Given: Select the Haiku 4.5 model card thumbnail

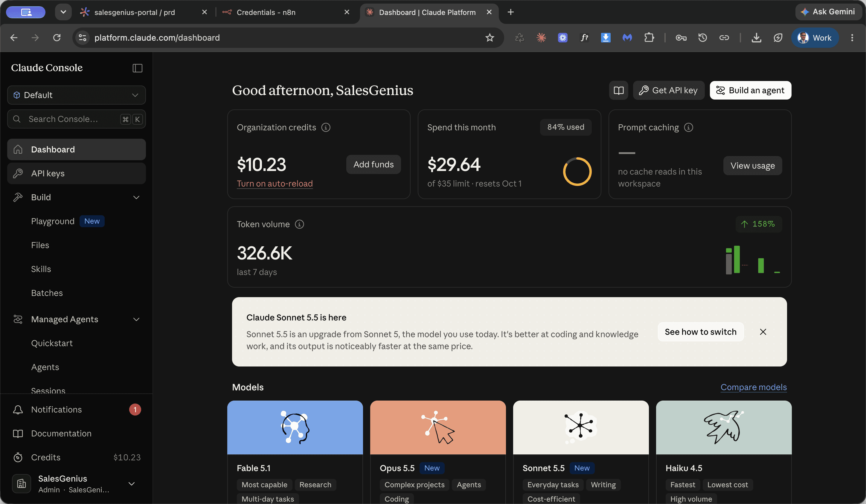Looking at the screenshot, I should pos(724,427).
